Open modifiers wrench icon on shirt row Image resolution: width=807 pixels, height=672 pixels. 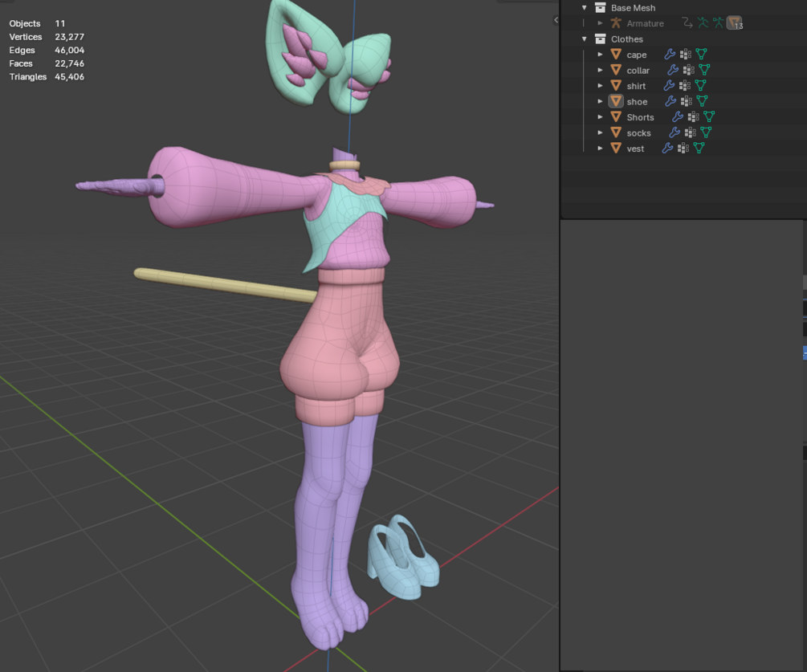point(669,85)
